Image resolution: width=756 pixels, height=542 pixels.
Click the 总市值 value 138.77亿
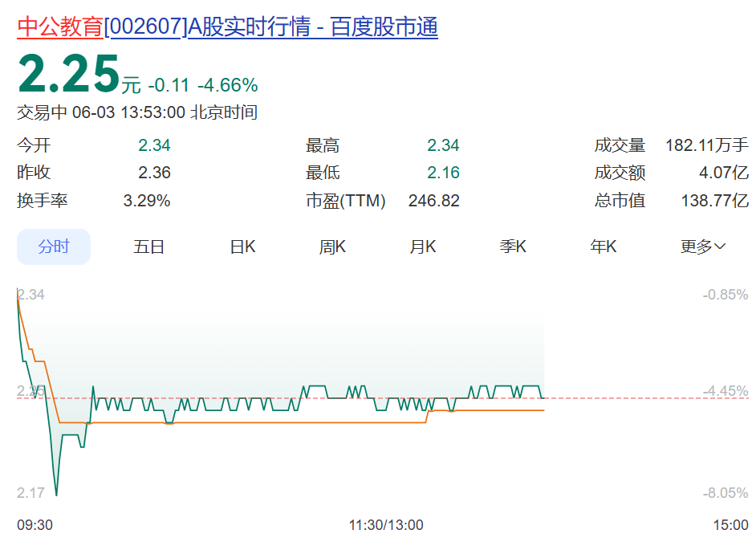pyautogui.click(x=714, y=201)
